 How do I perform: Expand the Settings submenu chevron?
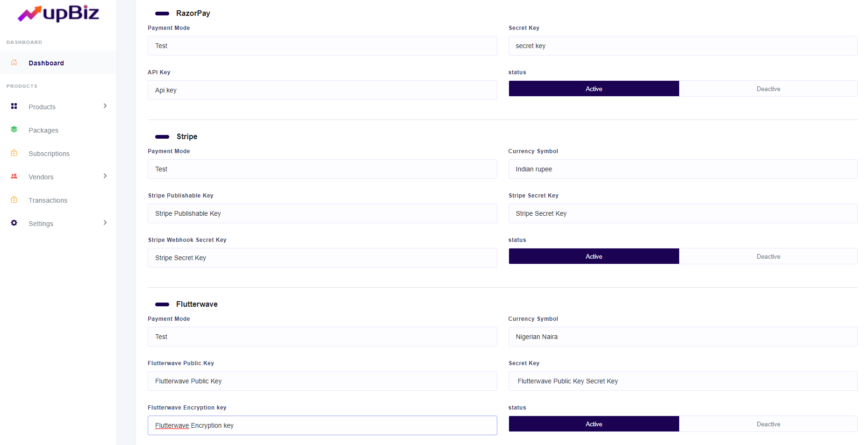(105, 223)
